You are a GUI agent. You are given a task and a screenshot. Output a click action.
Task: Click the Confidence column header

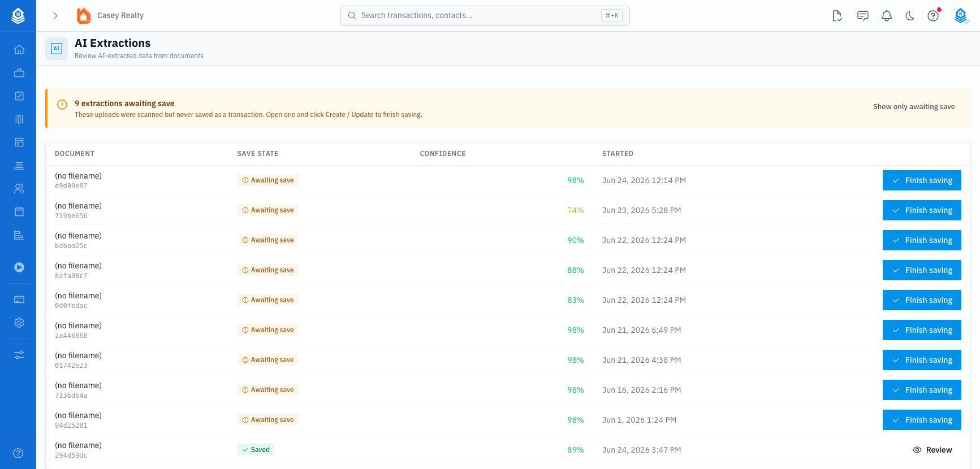[443, 154]
